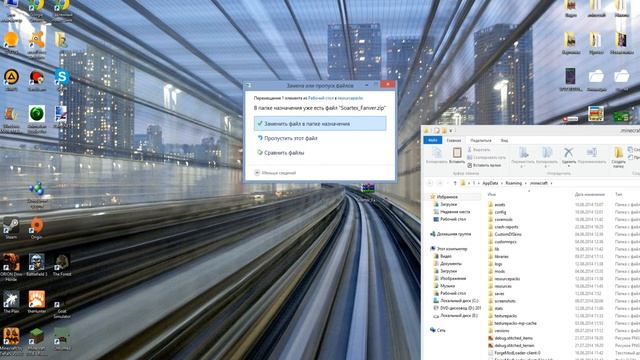Image resolution: width=640 pixels, height=360 pixels.
Task: Select debug.stitched_items file
Action: 513,338
